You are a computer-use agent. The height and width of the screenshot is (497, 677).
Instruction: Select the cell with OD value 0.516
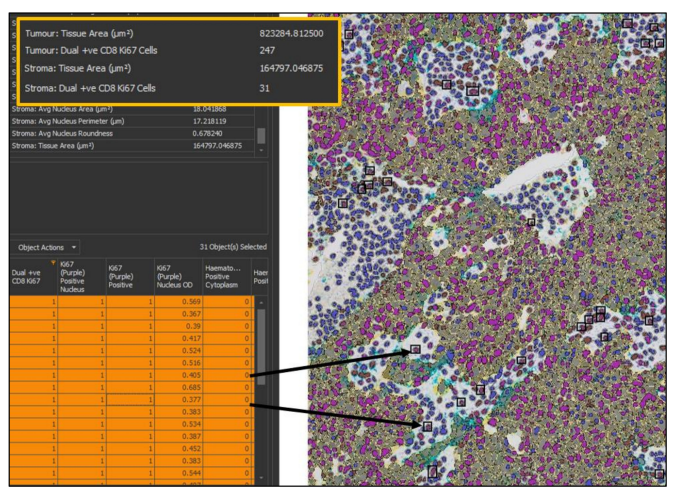(178, 363)
